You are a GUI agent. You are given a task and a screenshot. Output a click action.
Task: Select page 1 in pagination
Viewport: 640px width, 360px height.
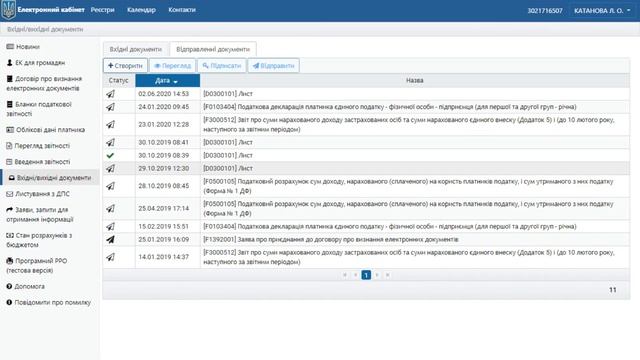[366, 275]
